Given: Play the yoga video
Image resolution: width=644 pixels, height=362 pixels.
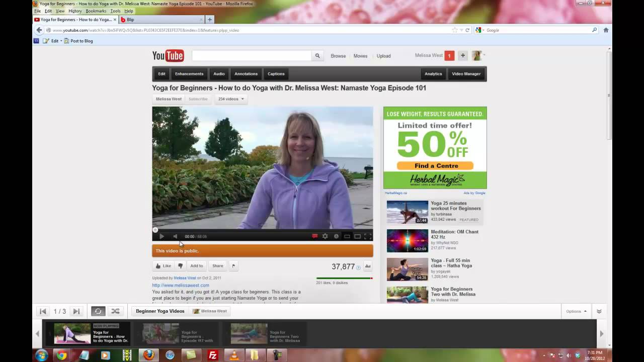Looking at the screenshot, I should 162,236.
